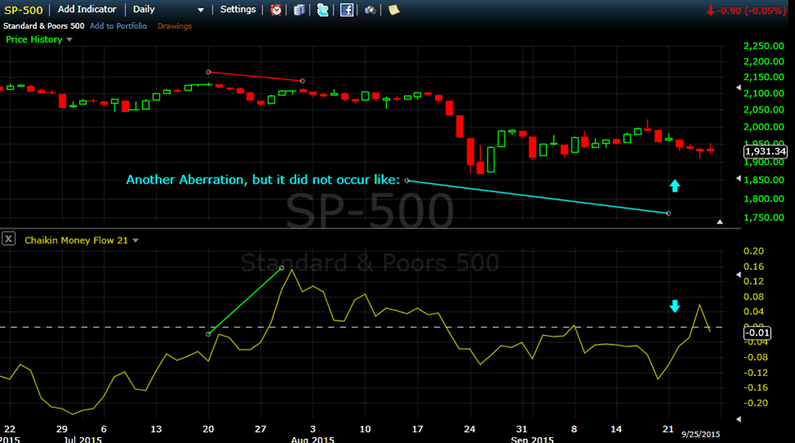The image size is (795, 443).
Task: Expand Chaikin Money Flow 21 options arrow
Action: pos(135,241)
